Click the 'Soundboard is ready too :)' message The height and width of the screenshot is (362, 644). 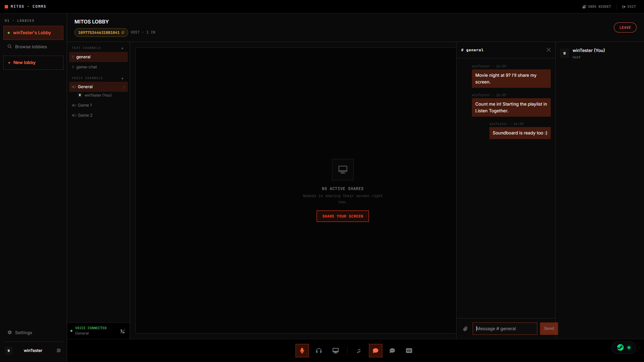coord(520,133)
